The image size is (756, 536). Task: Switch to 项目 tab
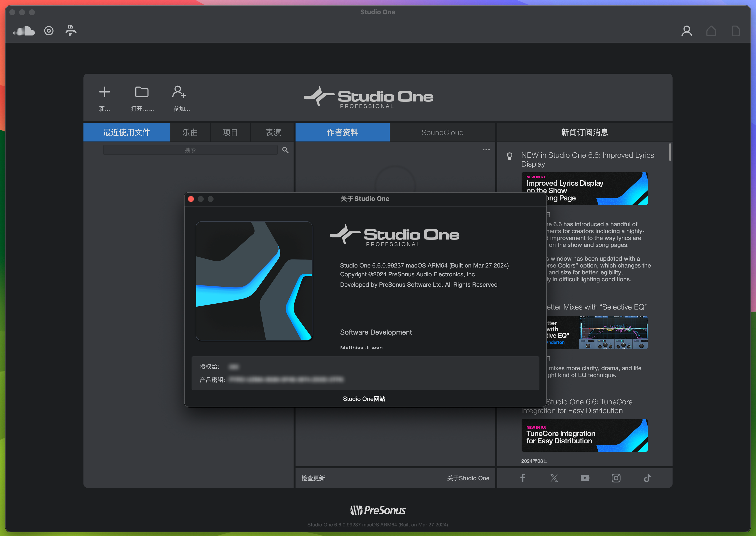pyautogui.click(x=230, y=132)
